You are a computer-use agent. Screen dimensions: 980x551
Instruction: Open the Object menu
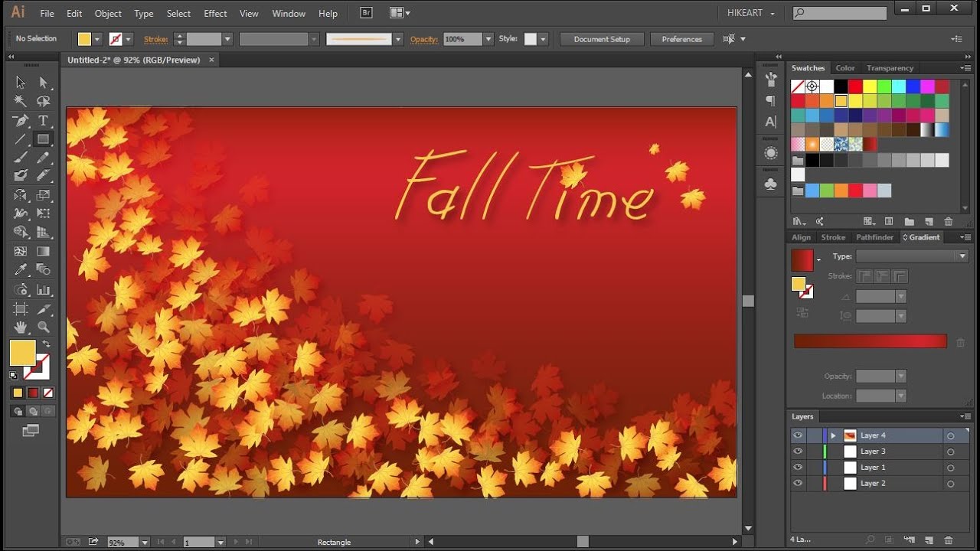[108, 13]
